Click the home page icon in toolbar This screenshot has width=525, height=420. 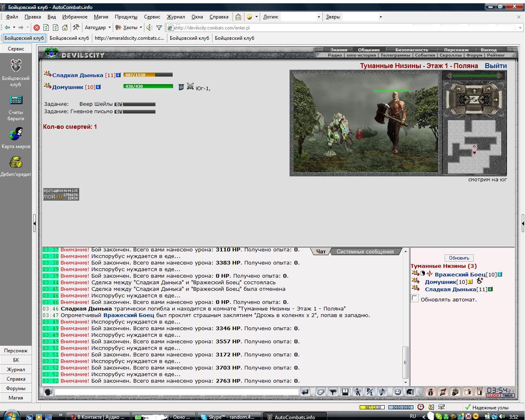click(65, 27)
